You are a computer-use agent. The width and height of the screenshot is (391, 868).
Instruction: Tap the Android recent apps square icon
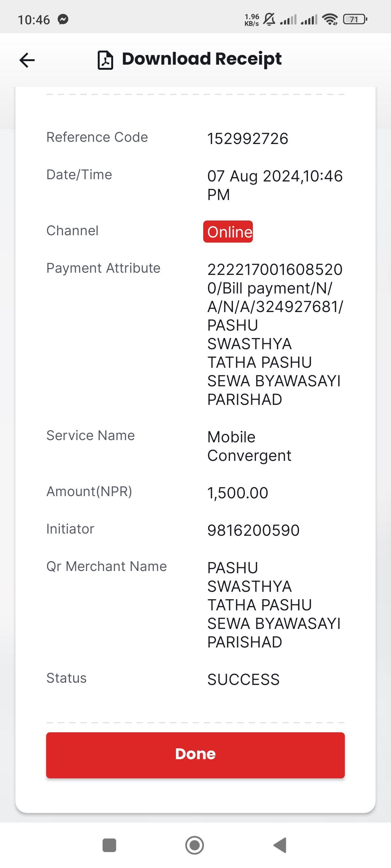pyautogui.click(x=109, y=845)
